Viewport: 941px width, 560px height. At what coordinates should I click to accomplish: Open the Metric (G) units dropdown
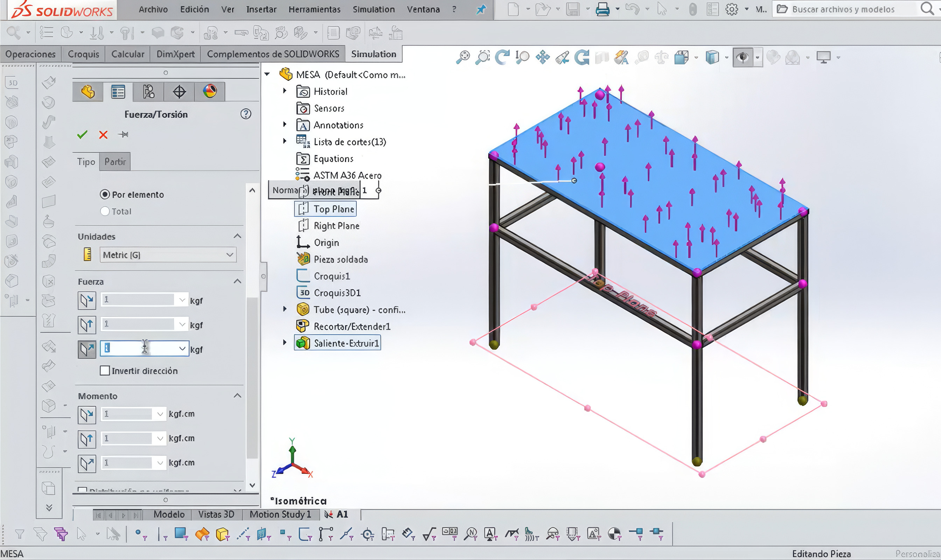(x=168, y=255)
